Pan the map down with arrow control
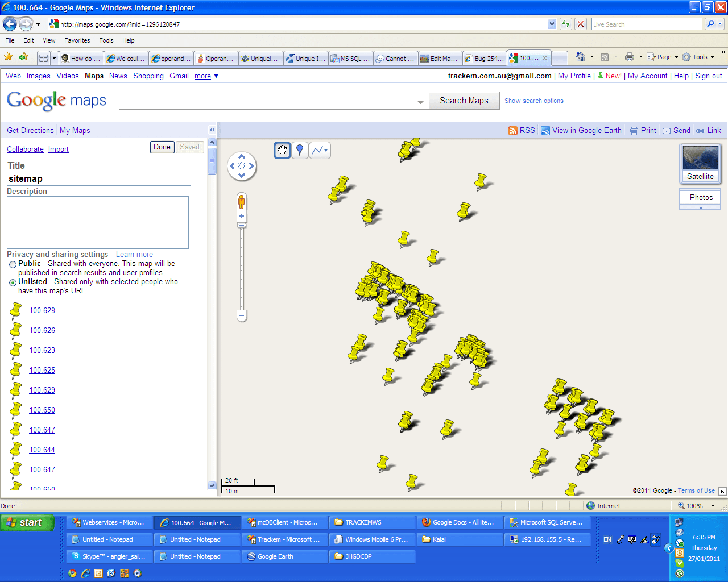The height and width of the screenshot is (582, 728). point(242,176)
